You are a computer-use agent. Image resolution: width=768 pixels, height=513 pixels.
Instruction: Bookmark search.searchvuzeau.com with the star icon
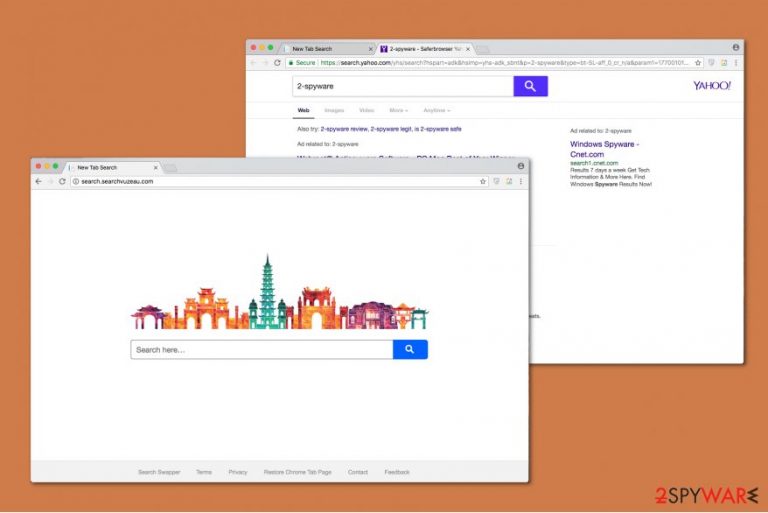pos(483,181)
